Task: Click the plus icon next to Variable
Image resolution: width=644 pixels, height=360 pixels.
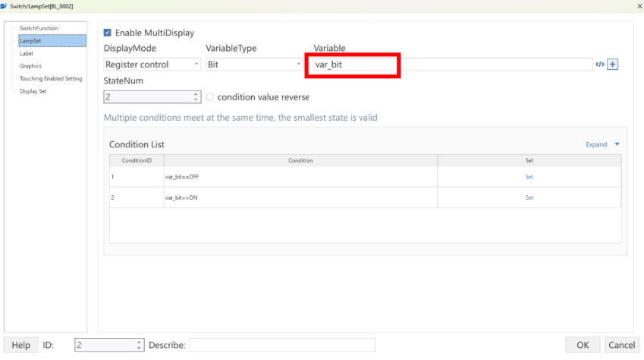Action: 612,65
